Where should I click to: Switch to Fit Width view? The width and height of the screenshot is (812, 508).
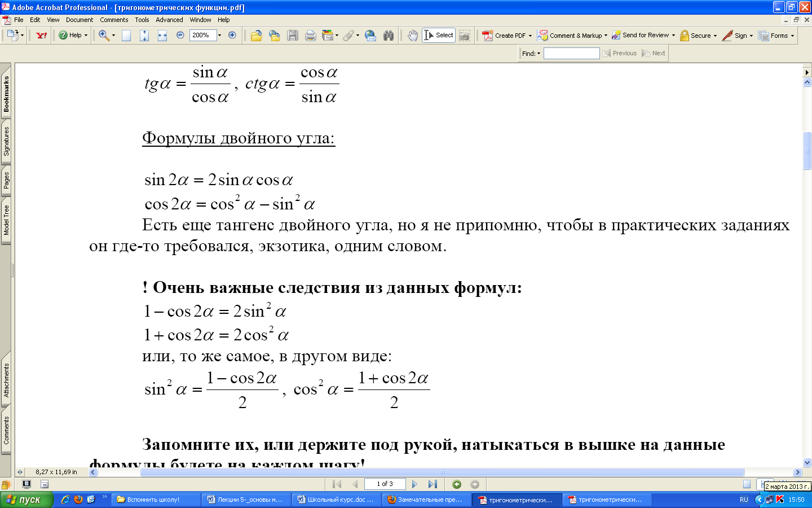(x=162, y=36)
